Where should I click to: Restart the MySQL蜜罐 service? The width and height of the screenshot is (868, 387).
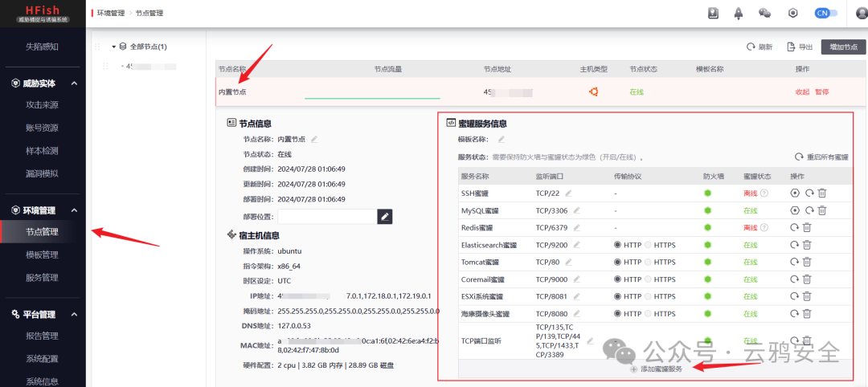[809, 210]
